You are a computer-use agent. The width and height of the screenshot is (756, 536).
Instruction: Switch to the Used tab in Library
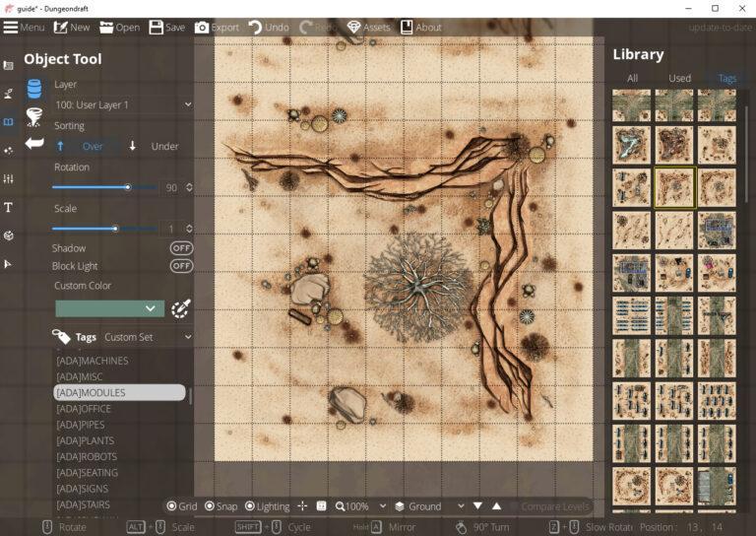coord(679,78)
